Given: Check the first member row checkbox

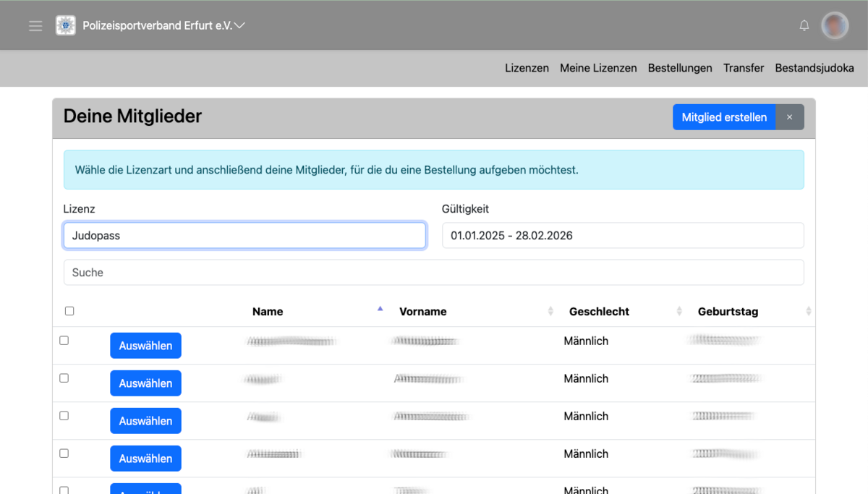Looking at the screenshot, I should pyautogui.click(x=64, y=341).
